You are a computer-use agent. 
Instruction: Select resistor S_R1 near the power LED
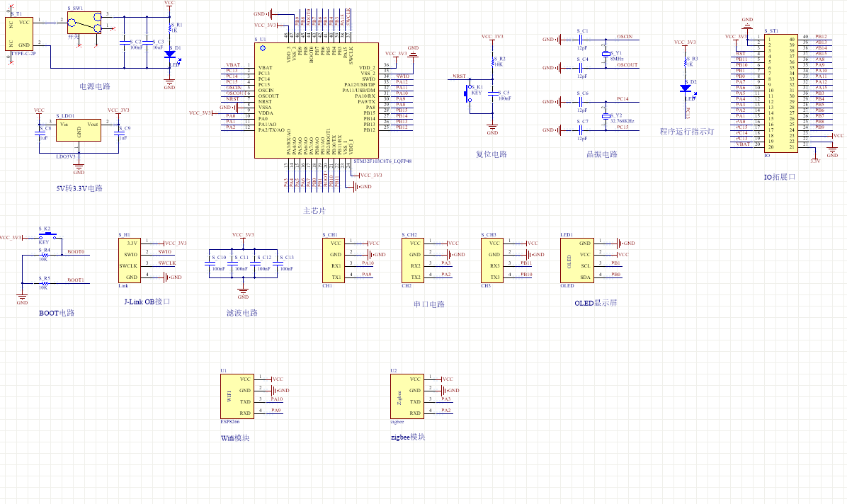click(x=170, y=28)
